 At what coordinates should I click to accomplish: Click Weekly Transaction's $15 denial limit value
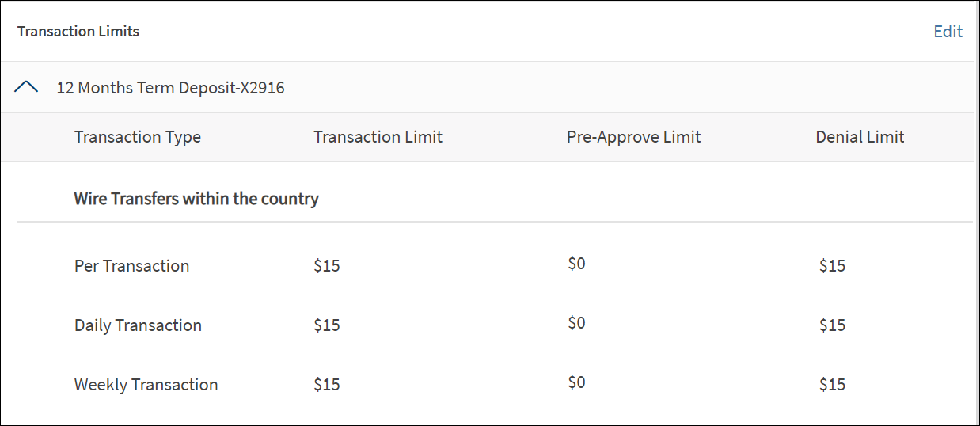(x=832, y=385)
